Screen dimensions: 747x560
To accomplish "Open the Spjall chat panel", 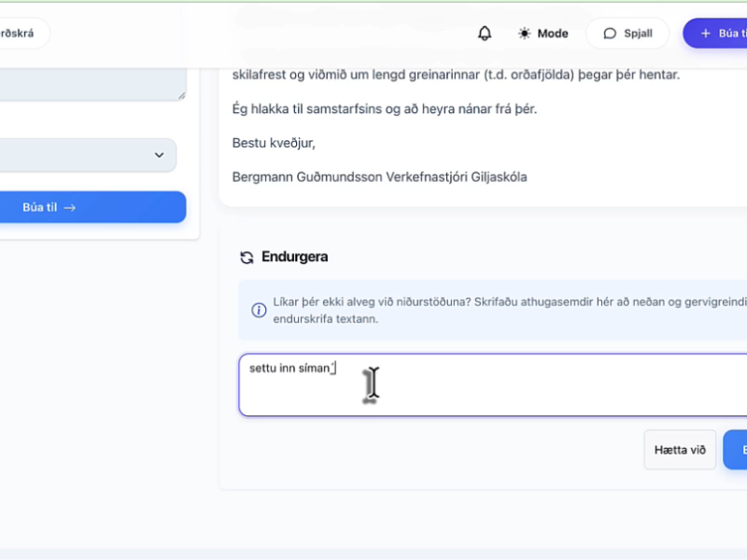I will click(627, 34).
